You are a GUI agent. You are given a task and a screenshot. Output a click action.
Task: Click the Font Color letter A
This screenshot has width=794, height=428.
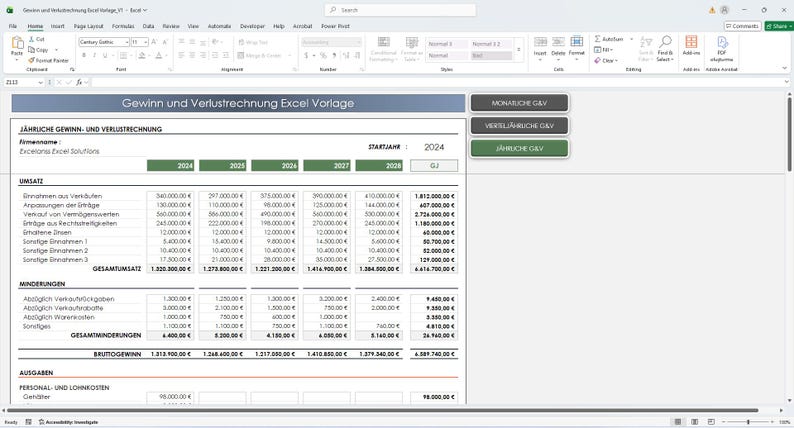tap(159, 55)
